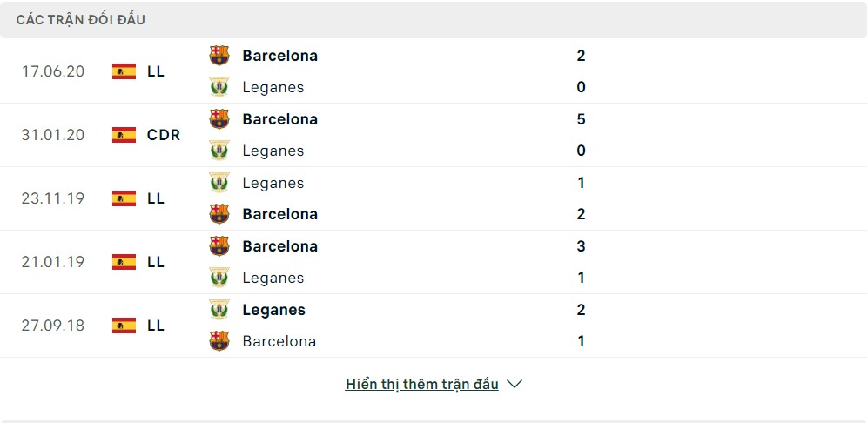
Task: Click Spain flag beside CDR match
Action: click(124, 135)
